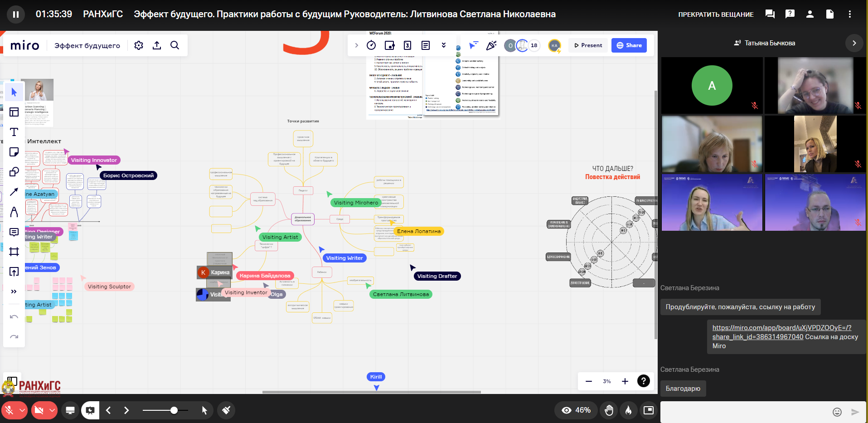Expand camera options dropdown arrow
This screenshot has height=423, width=868.
[x=52, y=410]
